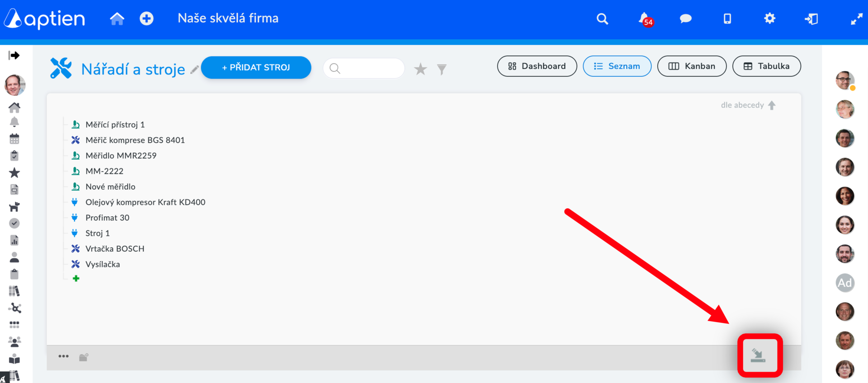Open the notifications bell with 54 badge

[x=645, y=19]
